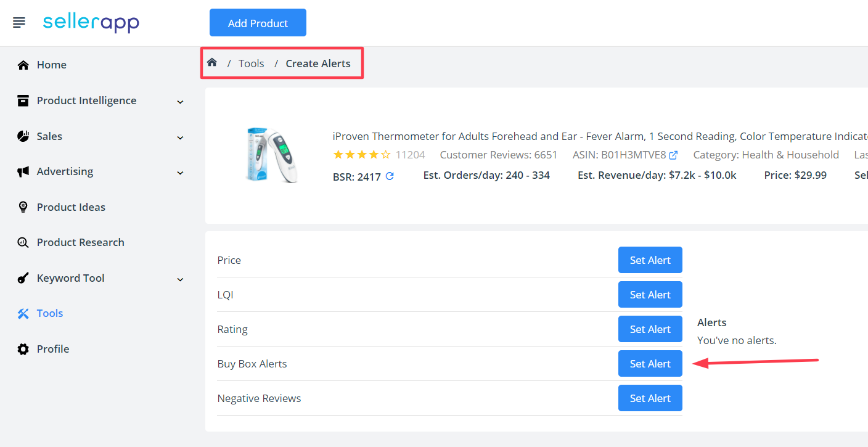Click the sellerapp logo
The width and height of the screenshot is (868, 447).
[x=91, y=23]
